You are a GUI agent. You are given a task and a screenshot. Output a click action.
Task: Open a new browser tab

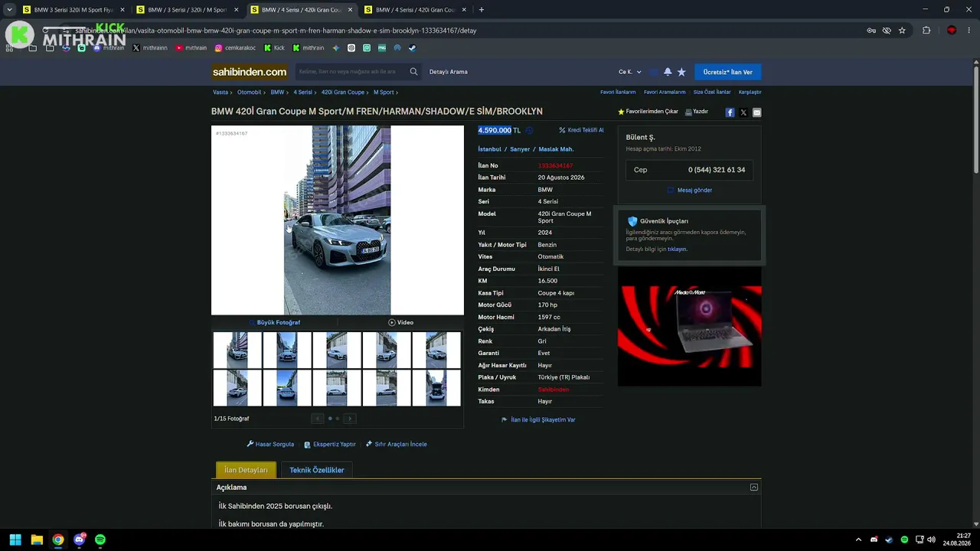(x=481, y=10)
